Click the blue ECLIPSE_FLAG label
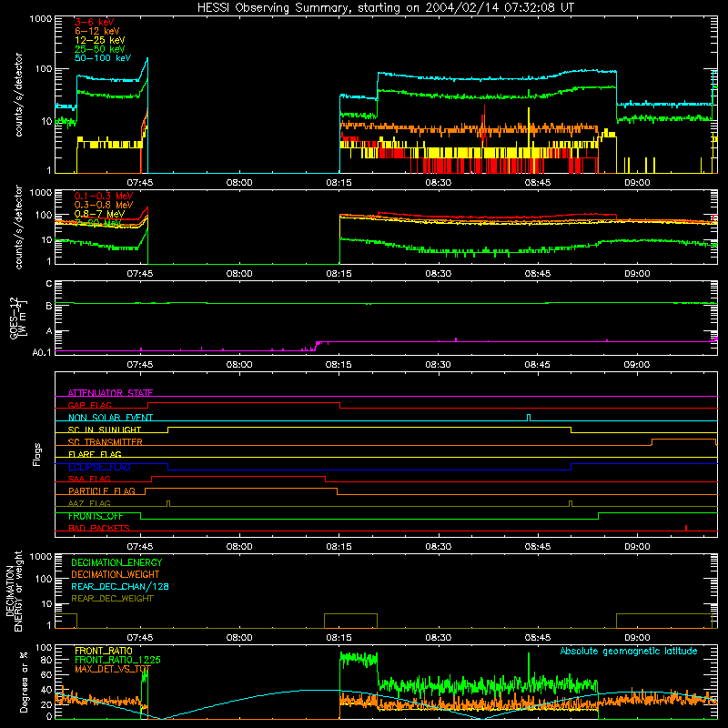This screenshot has width=728, height=728. point(99,467)
